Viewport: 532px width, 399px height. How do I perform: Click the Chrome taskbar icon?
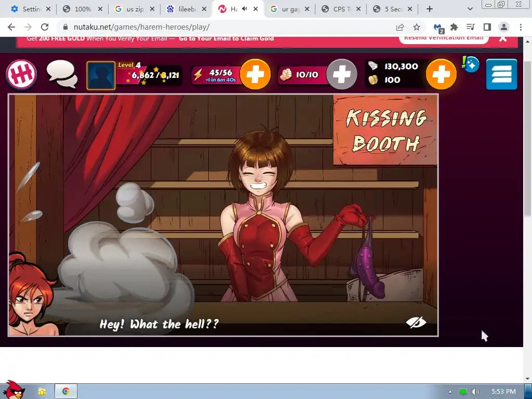66,391
